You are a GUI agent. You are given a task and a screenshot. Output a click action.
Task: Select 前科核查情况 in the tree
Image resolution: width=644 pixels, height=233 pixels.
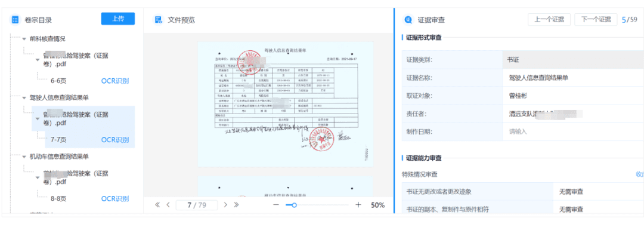tap(47, 39)
